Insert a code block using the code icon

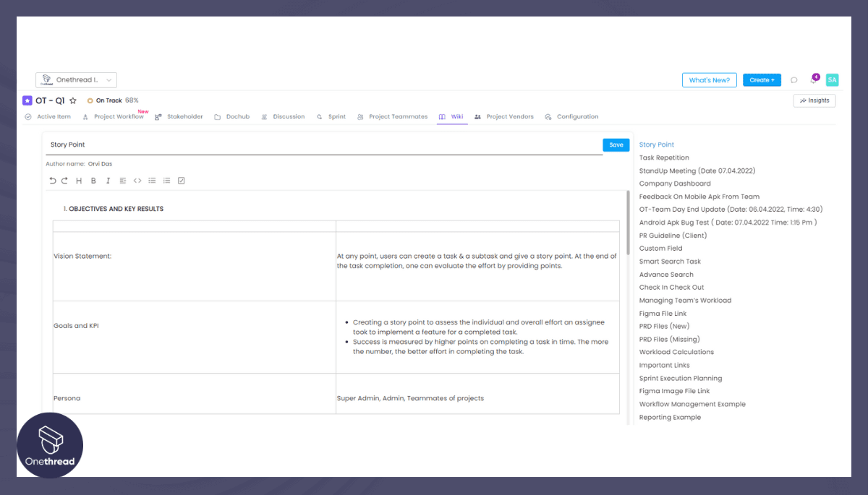click(x=137, y=181)
